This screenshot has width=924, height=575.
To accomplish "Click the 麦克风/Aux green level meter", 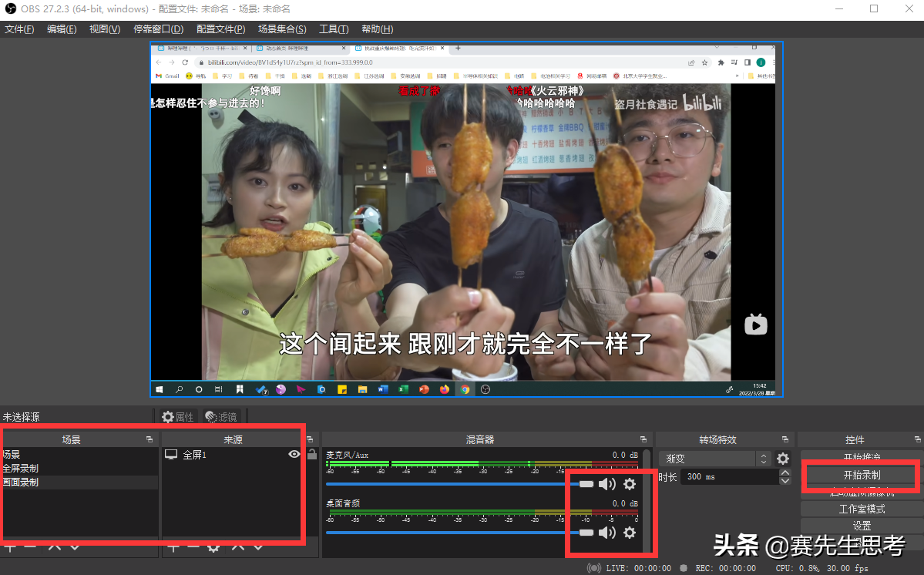I will [x=482, y=464].
